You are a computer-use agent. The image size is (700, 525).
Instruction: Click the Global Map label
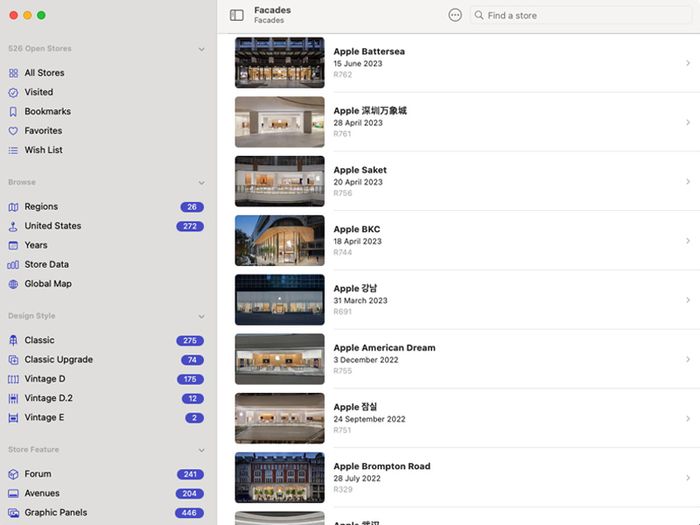48,284
